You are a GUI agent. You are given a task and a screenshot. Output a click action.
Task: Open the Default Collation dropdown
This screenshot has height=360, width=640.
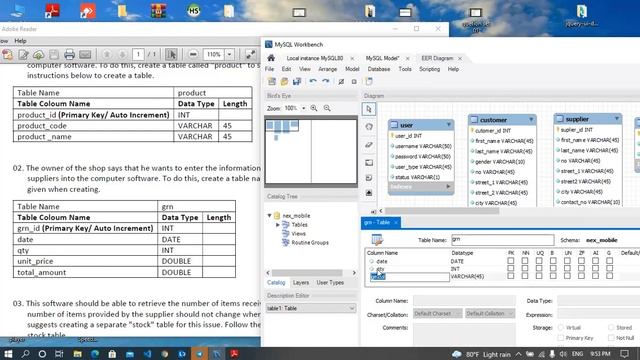click(490, 313)
